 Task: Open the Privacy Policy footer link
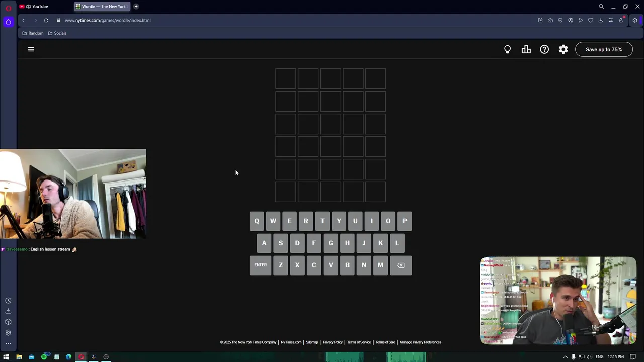click(333, 342)
